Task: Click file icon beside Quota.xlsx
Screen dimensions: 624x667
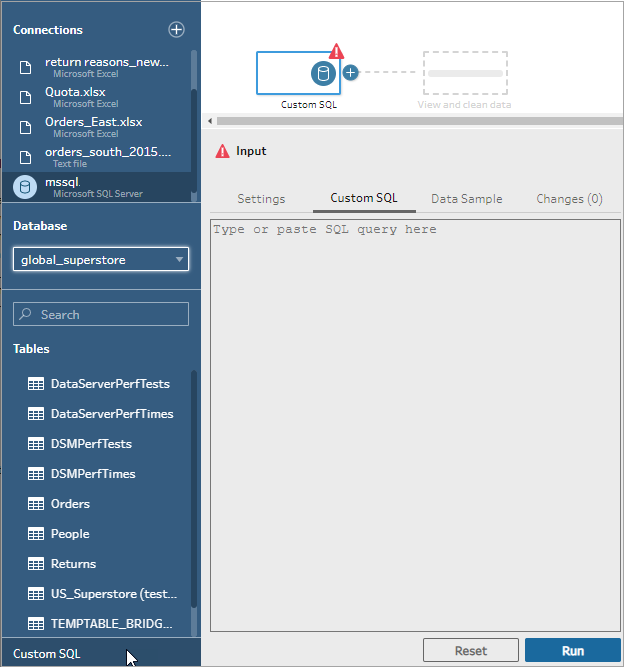Action: pos(26,97)
